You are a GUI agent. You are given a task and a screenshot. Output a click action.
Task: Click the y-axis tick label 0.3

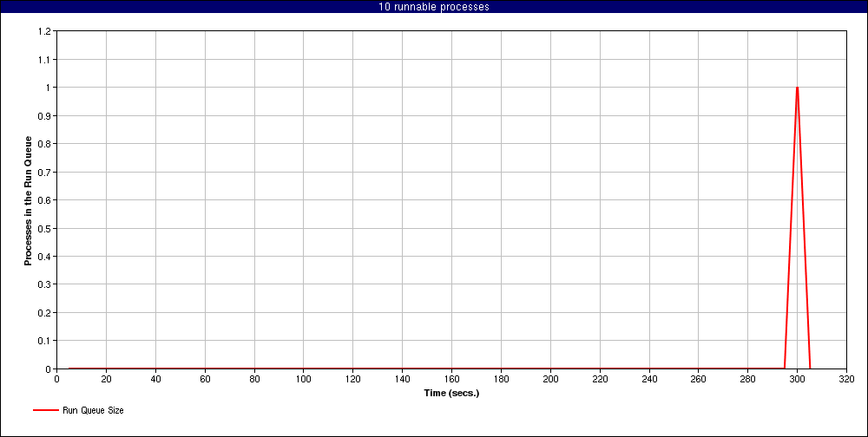coord(45,284)
